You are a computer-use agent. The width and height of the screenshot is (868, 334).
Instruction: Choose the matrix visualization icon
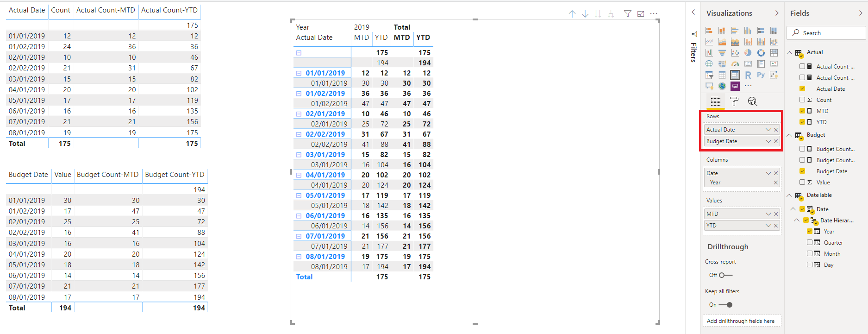[x=735, y=75]
